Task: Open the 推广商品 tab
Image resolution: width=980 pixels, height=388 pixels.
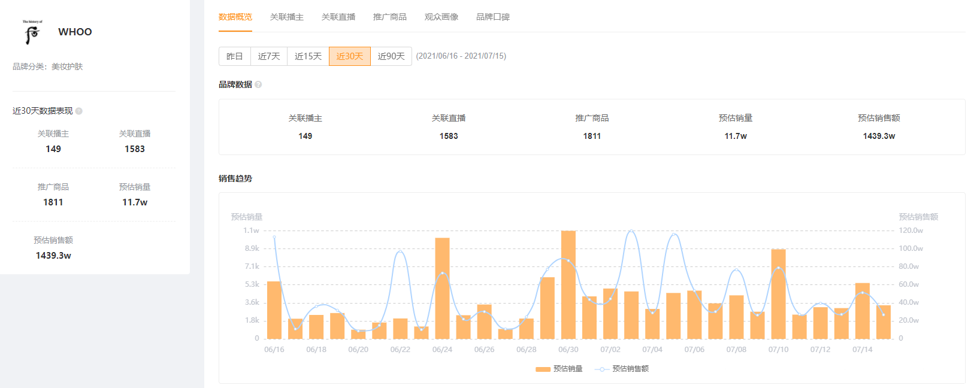Action: [x=390, y=17]
